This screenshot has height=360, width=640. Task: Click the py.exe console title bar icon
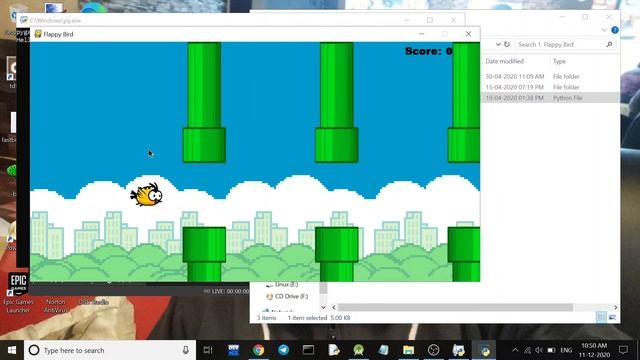pos(24,20)
